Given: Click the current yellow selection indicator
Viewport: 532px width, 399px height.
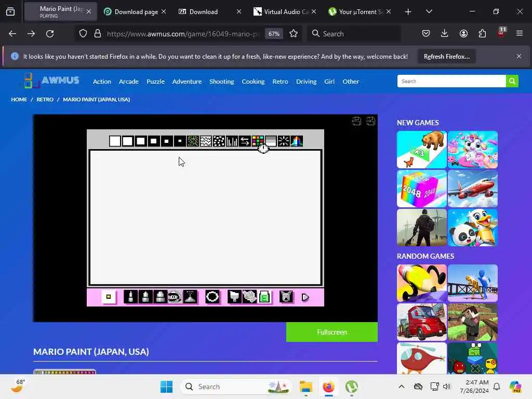Looking at the screenshot, I should tap(109, 297).
